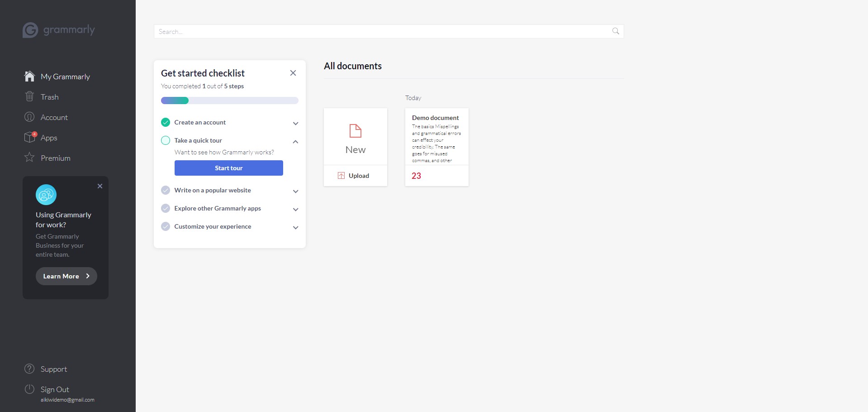The height and width of the screenshot is (412, 868).
Task: Click the Sign Out label
Action: pyautogui.click(x=55, y=389)
